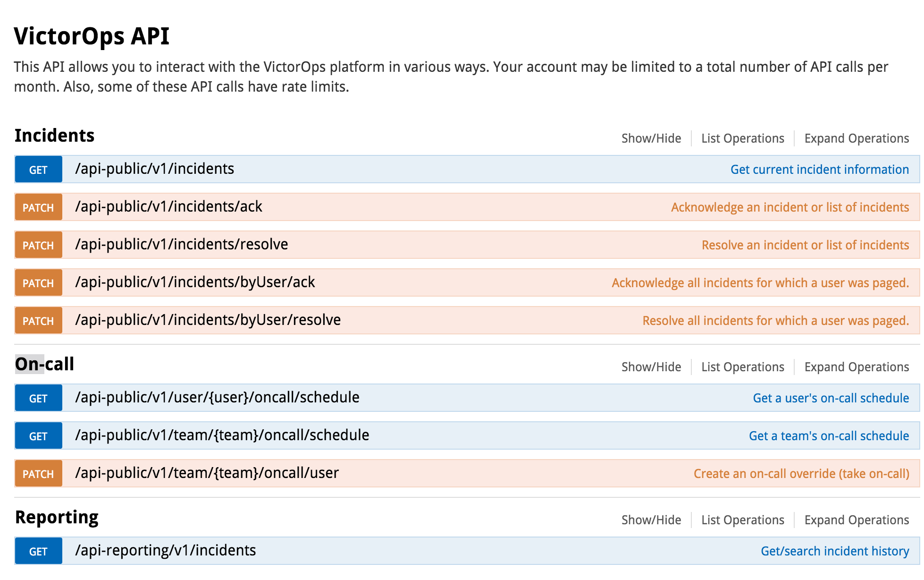Open the /api-public/v1/incidents/ack path
The height and width of the screenshot is (580, 924).
tap(168, 207)
